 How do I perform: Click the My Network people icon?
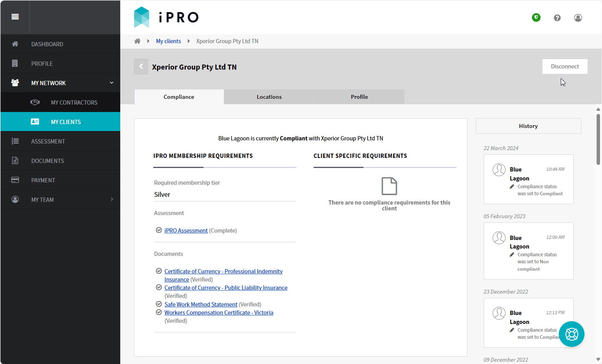[x=15, y=83]
